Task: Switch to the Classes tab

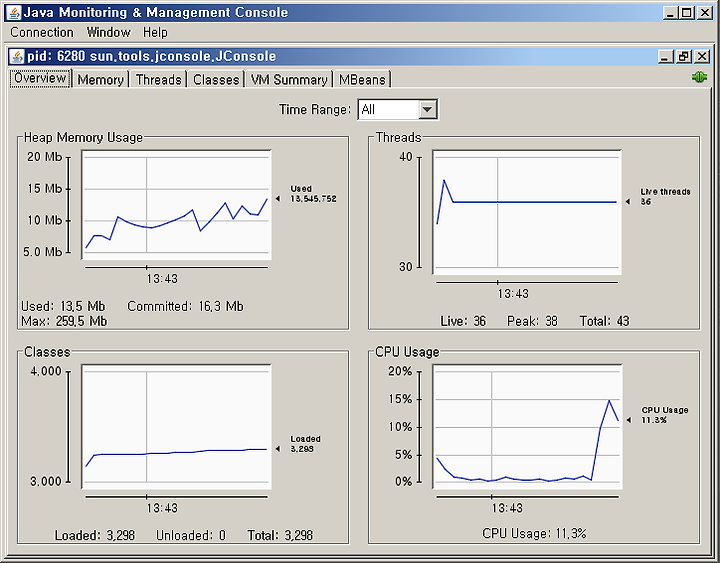Action: (x=216, y=79)
